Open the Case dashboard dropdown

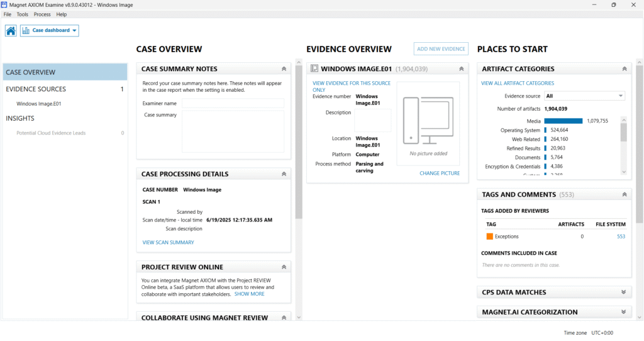(x=49, y=30)
